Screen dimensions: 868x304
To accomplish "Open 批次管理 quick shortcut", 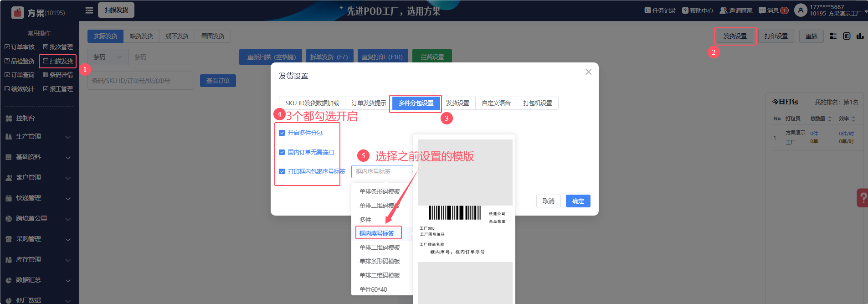I will click(x=58, y=47).
